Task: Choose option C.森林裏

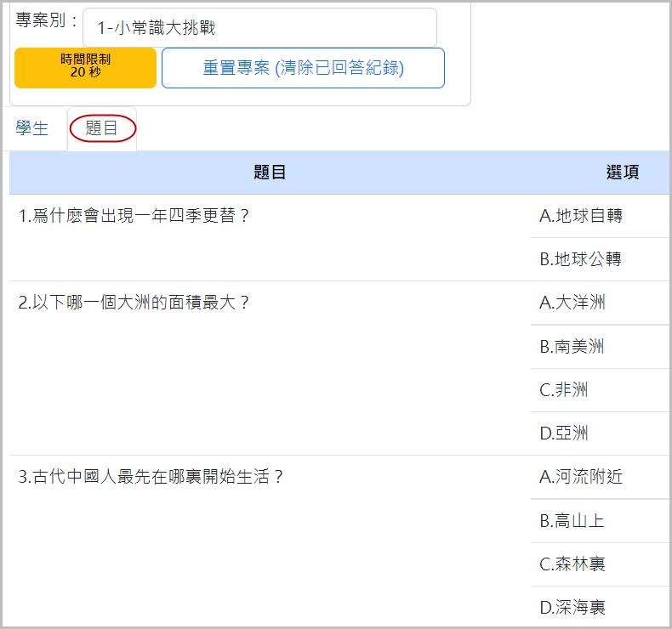Action: [572, 564]
